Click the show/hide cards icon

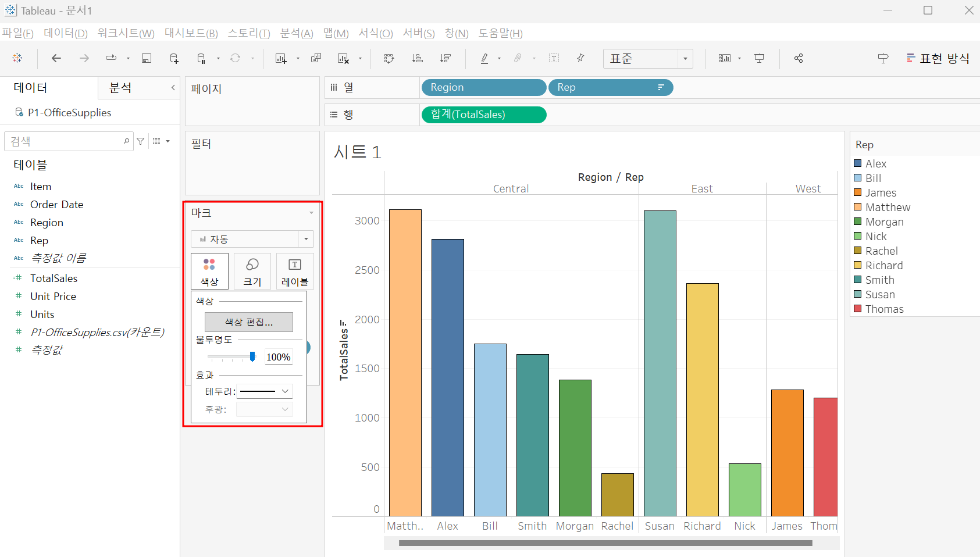724,58
